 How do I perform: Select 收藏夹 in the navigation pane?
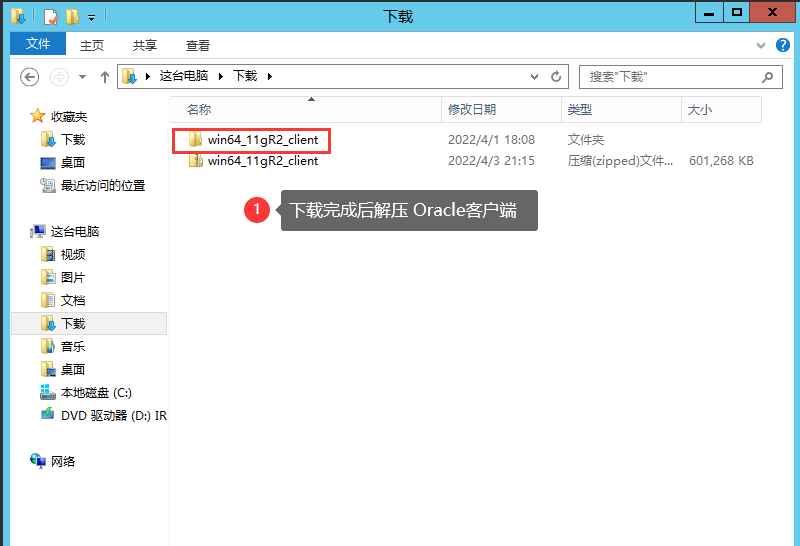pyautogui.click(x=69, y=116)
